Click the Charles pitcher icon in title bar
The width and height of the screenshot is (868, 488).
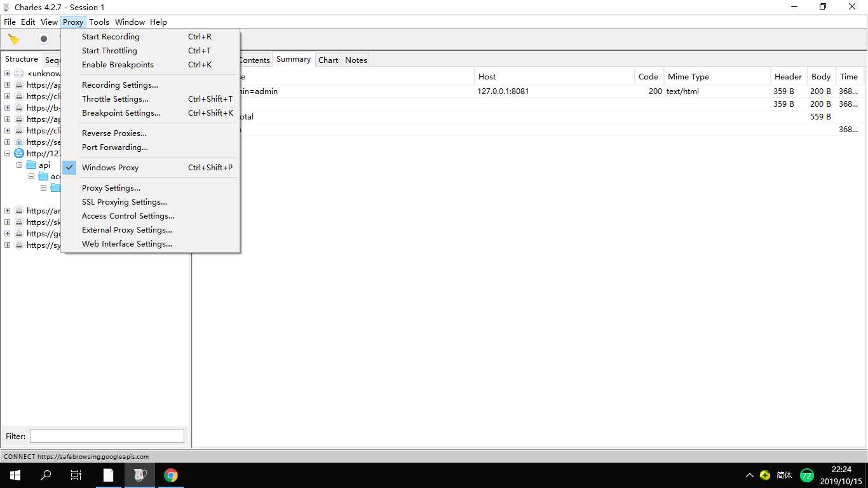(7, 7)
